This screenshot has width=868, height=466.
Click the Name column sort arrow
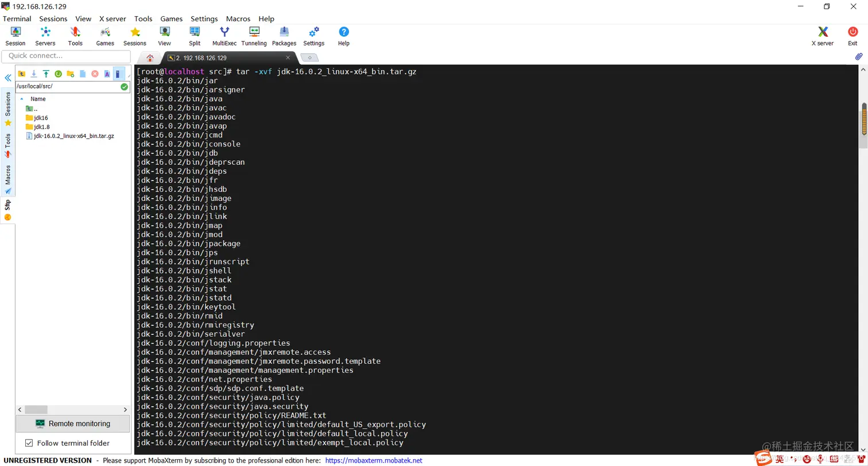pyautogui.click(x=22, y=99)
